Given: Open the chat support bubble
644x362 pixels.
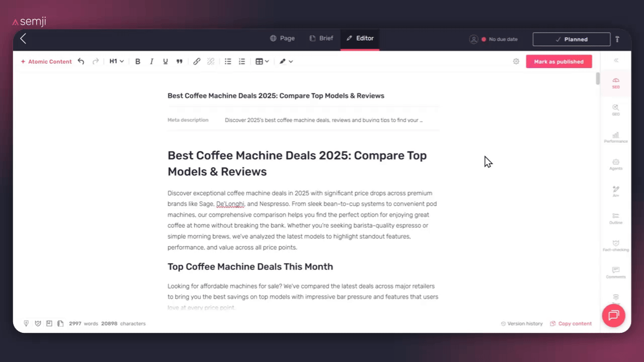Looking at the screenshot, I should tap(613, 316).
